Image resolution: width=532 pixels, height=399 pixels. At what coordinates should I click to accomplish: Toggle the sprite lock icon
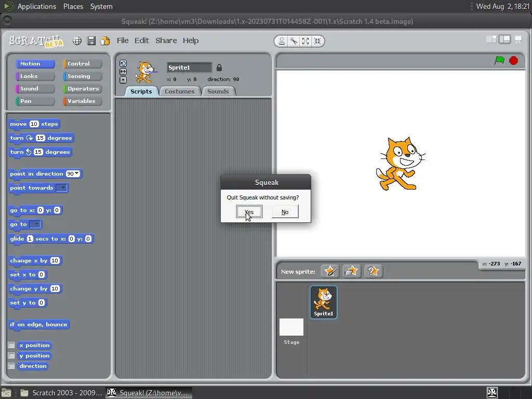point(219,68)
